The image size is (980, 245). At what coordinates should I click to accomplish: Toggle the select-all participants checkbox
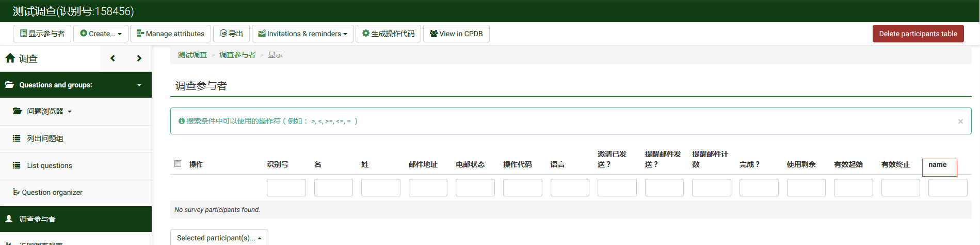tap(178, 164)
